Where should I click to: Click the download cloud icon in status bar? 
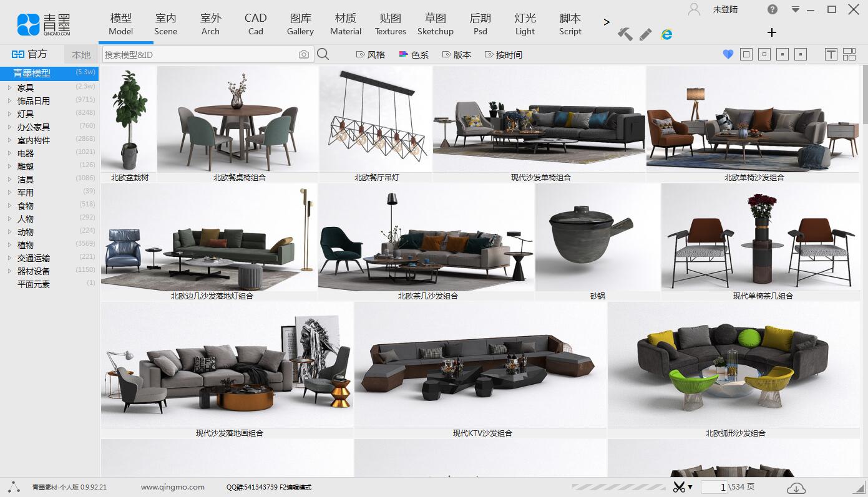click(x=795, y=487)
